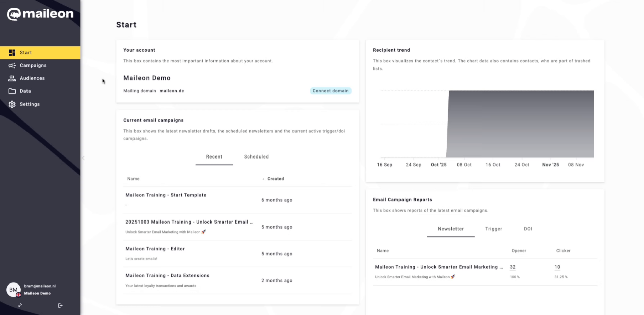Viewport: 644px width, 315px height.
Task: Click the Connect domain button
Action: coord(330,91)
